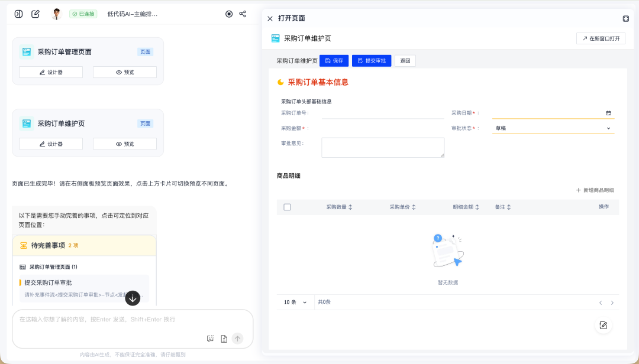Click the send arrow button
The width and height of the screenshot is (639, 364).
click(238, 339)
